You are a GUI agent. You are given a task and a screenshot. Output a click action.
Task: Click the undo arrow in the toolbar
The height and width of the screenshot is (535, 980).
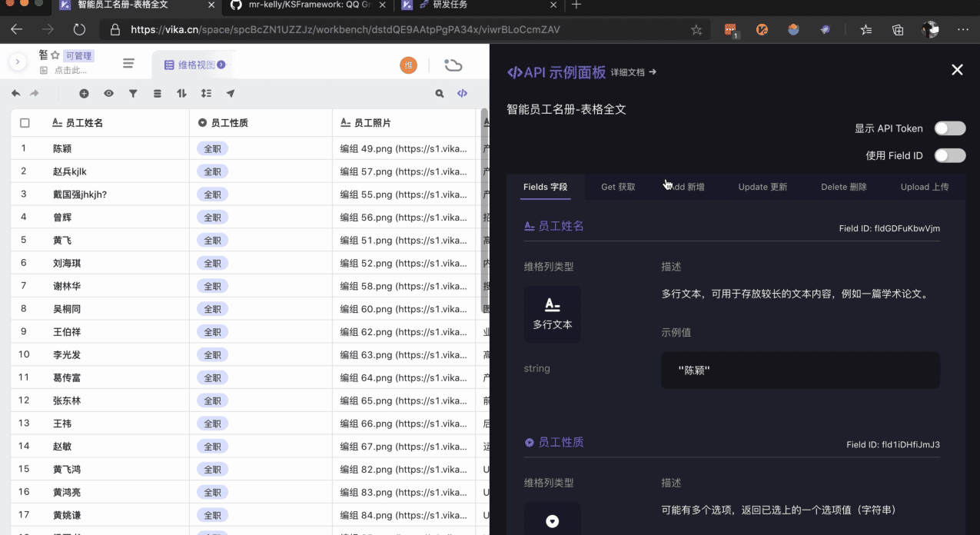pos(15,93)
